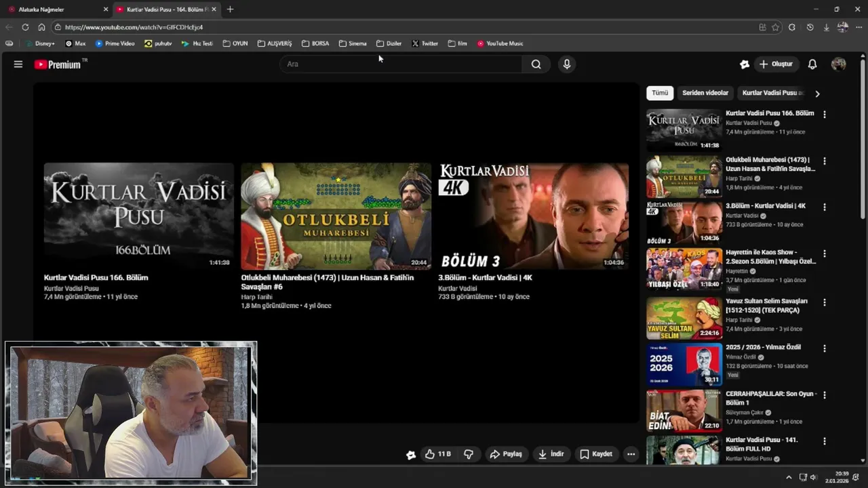868x488 pixels.
Task: Open YouTube notifications bell
Action: (812, 64)
